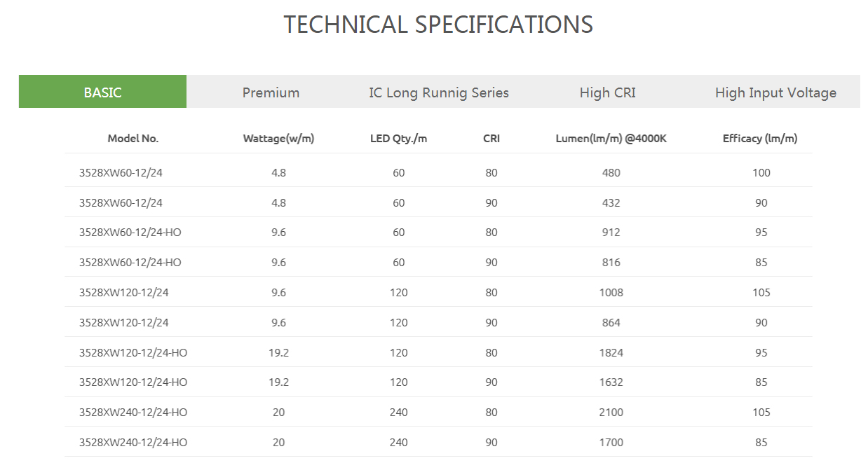Screen dimensions: 868x470
Task: Open the High Input Voltage tab
Action: click(x=775, y=92)
